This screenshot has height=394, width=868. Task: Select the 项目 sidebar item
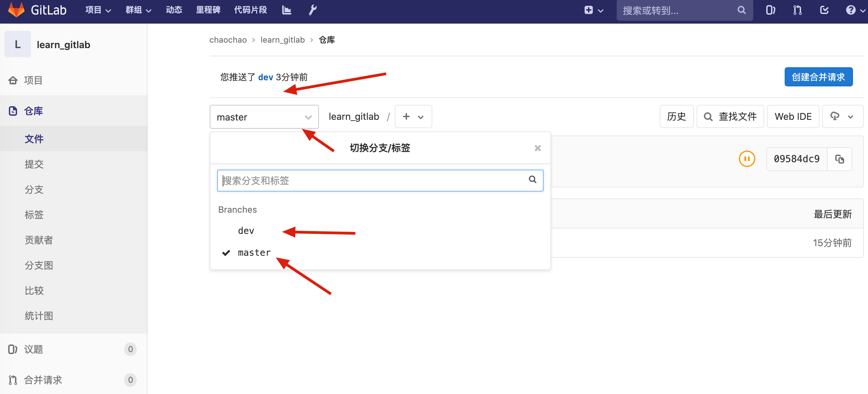coord(73,80)
